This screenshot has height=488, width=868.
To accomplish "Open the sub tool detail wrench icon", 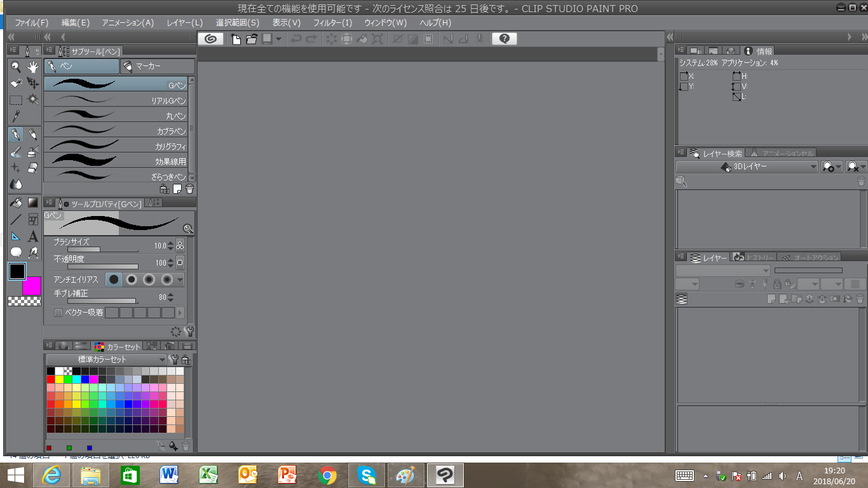I will point(189,331).
